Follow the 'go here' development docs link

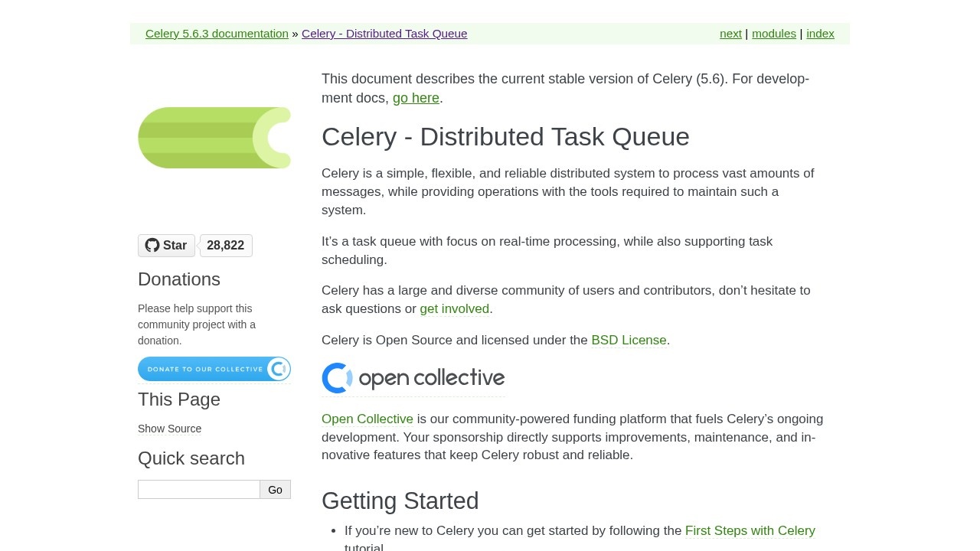[x=416, y=98]
